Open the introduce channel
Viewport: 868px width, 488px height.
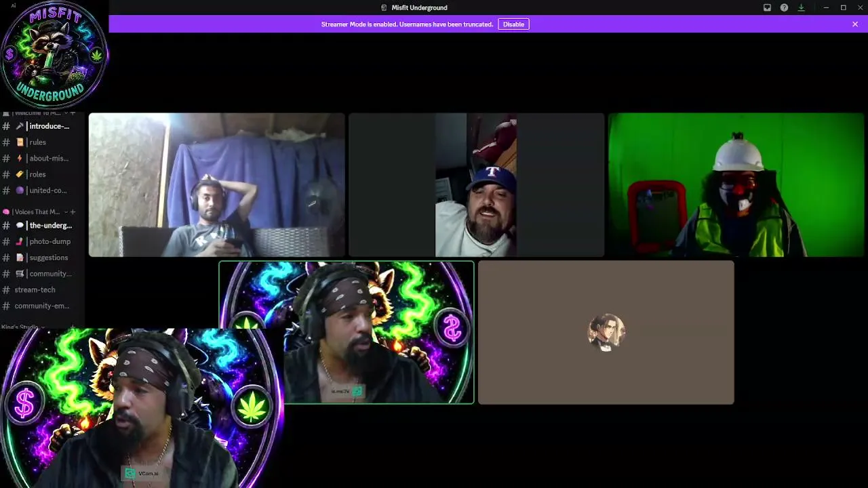[42, 126]
